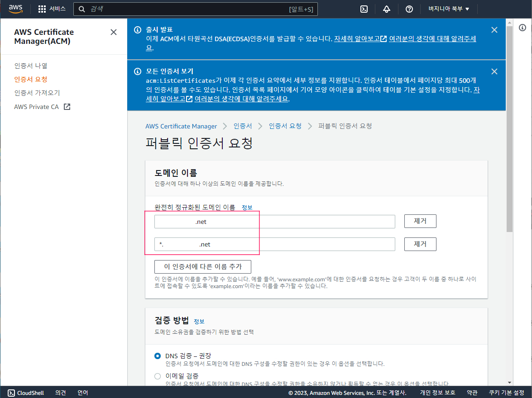532x398 pixels.
Task: Click the scrollbar down arrow
Action: pos(509,383)
